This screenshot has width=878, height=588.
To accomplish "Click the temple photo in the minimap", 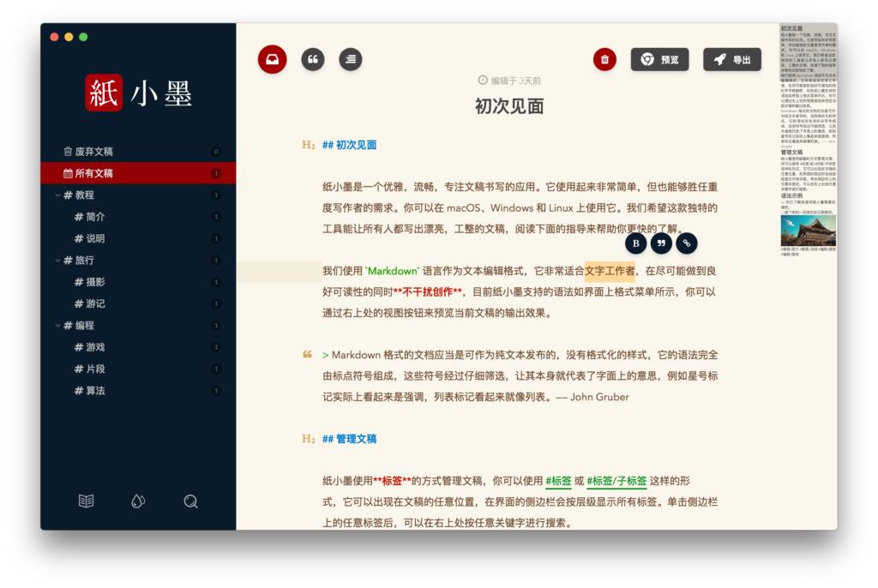I will [x=809, y=230].
